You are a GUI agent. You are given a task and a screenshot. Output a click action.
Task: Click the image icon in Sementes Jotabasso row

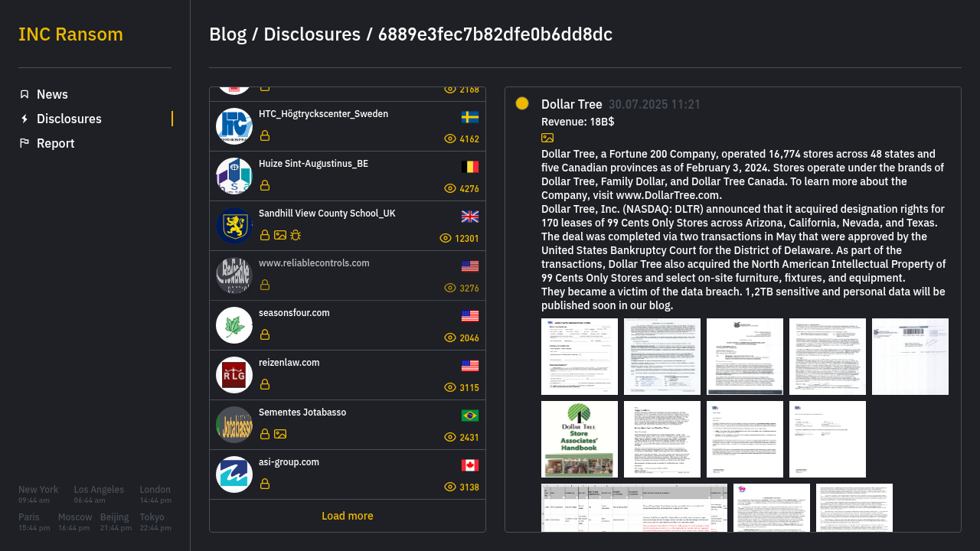(280, 434)
